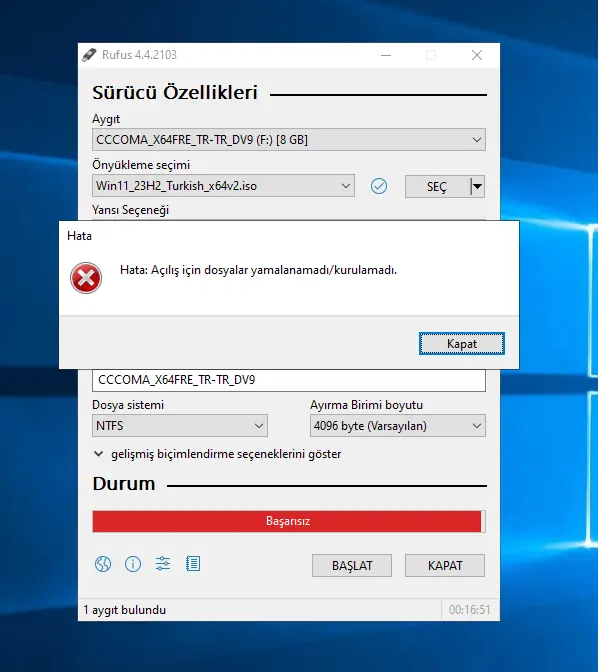Open the NTFS file system dropdown
Screen dimensions: 598x672
click(x=180, y=426)
